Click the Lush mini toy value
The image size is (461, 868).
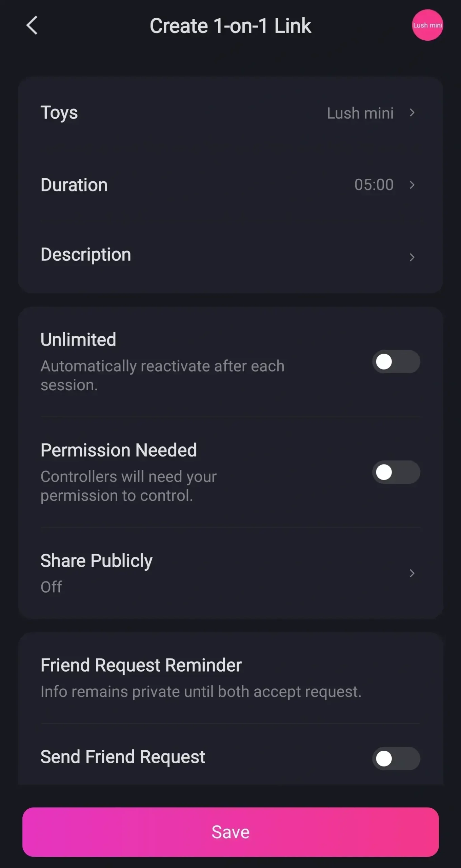[x=360, y=113]
